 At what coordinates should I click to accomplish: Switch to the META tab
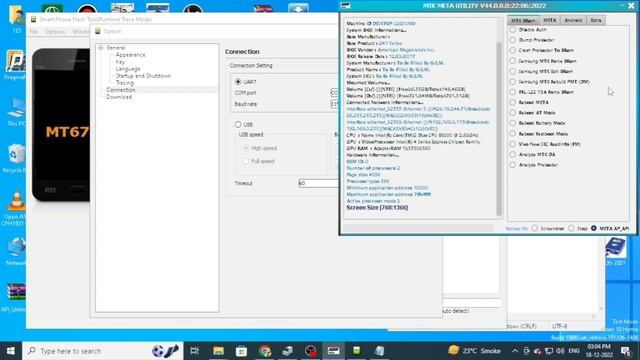pos(549,20)
